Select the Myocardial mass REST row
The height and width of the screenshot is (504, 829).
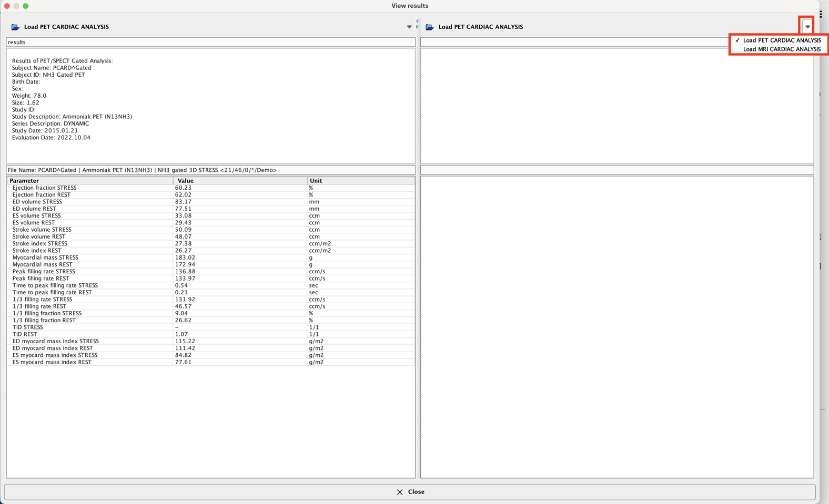tap(210, 264)
